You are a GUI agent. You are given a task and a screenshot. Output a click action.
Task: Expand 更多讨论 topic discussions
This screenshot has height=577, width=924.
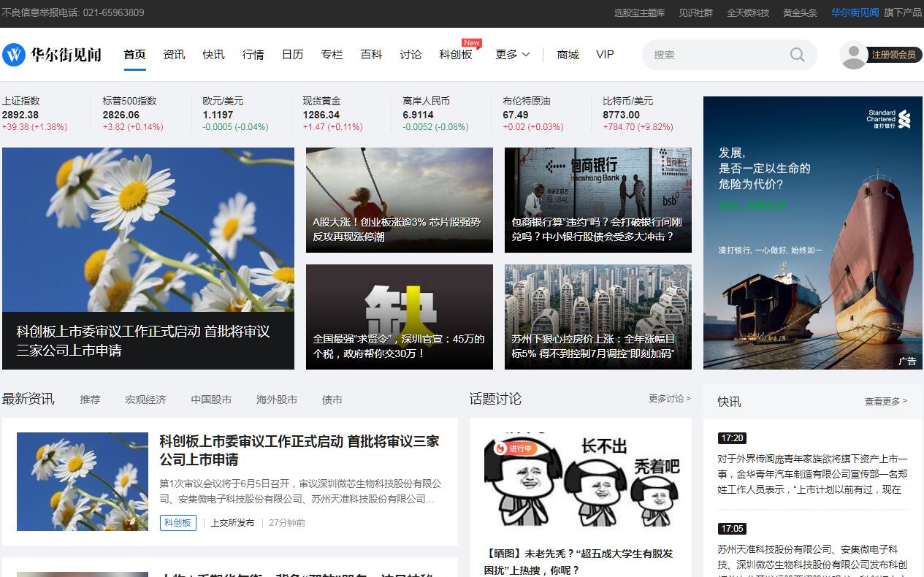point(669,399)
